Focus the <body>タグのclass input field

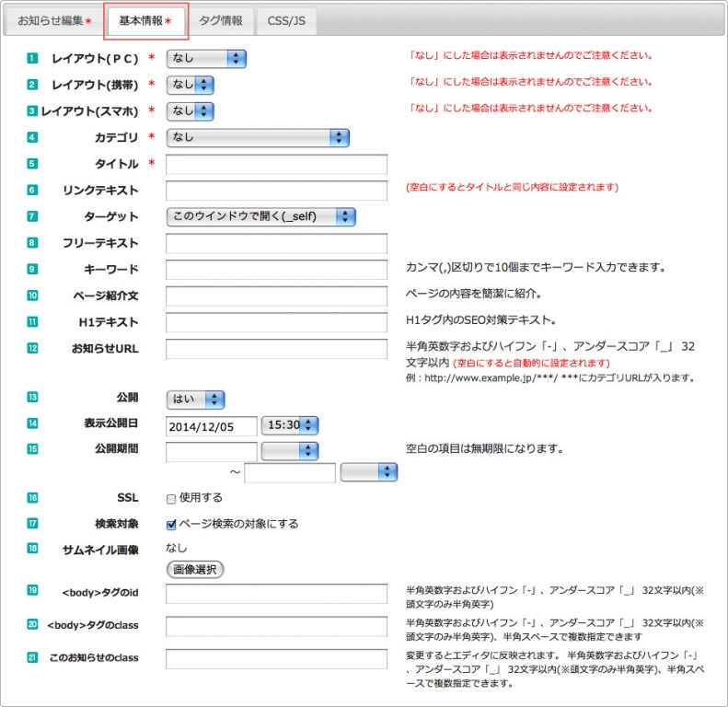(276, 626)
